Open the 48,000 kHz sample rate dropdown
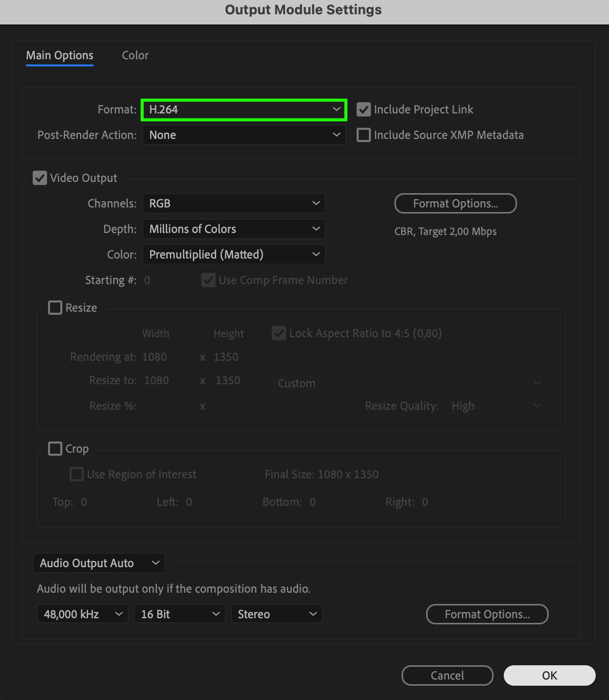 point(83,614)
